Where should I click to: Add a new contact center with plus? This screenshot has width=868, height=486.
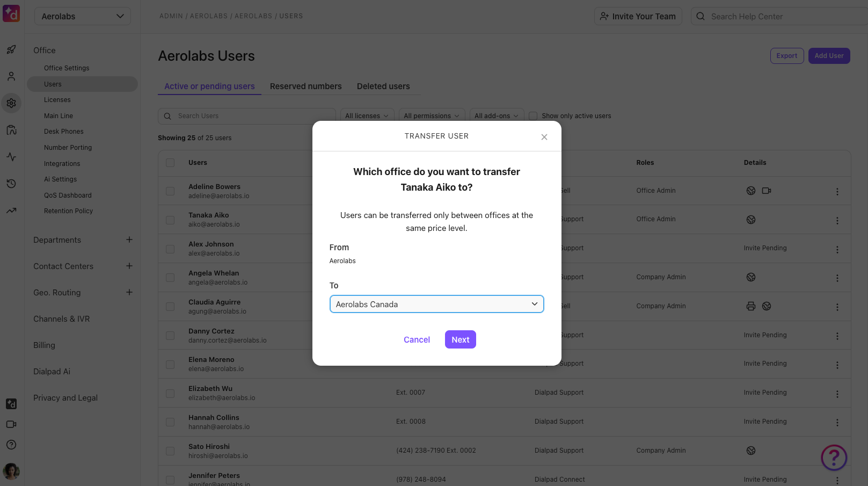tap(129, 266)
